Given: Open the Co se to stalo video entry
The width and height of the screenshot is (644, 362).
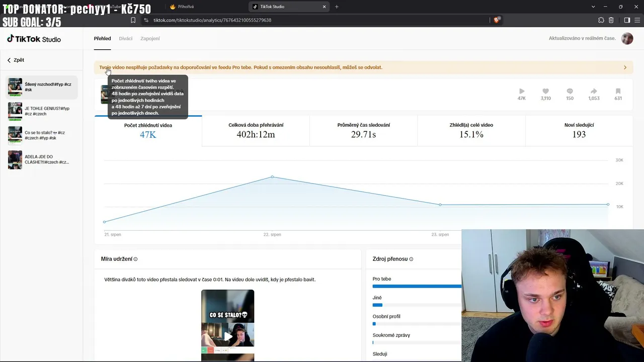Looking at the screenshot, I should (42, 136).
